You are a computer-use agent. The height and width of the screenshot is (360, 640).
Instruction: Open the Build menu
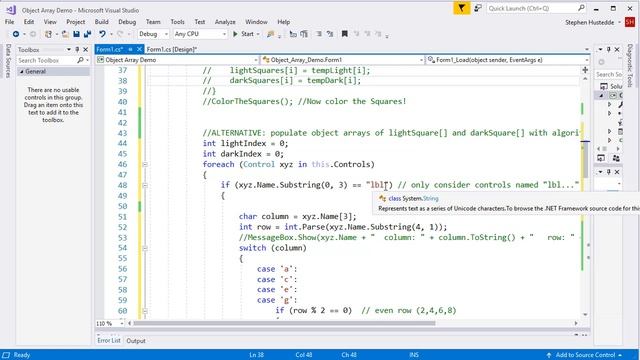coord(102,22)
